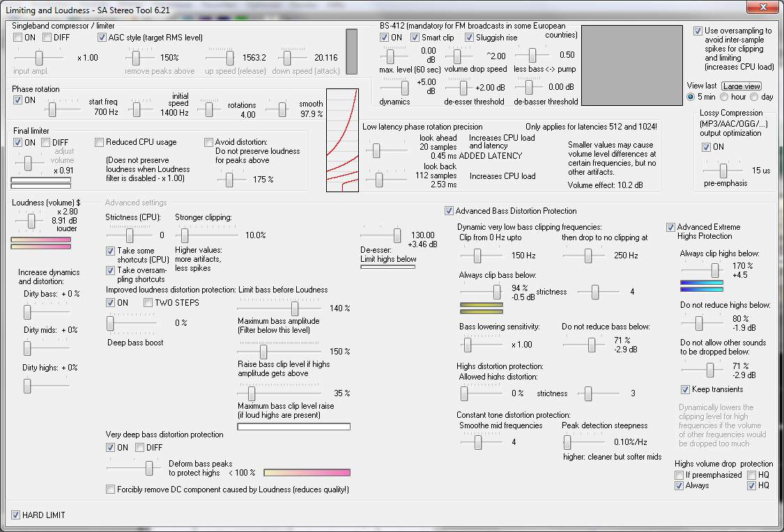Click Phase rotation start freq slider

(x=63, y=109)
